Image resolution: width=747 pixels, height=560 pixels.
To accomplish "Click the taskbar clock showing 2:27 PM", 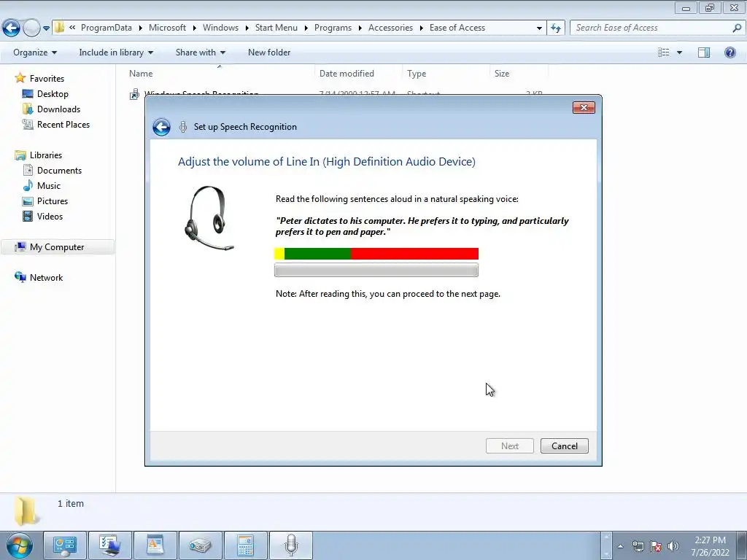I will point(710,546).
